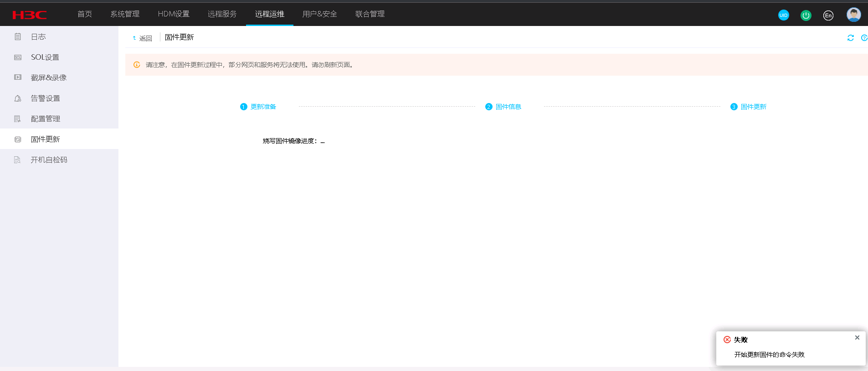Click the blue 固件更新 step label

click(x=754, y=107)
